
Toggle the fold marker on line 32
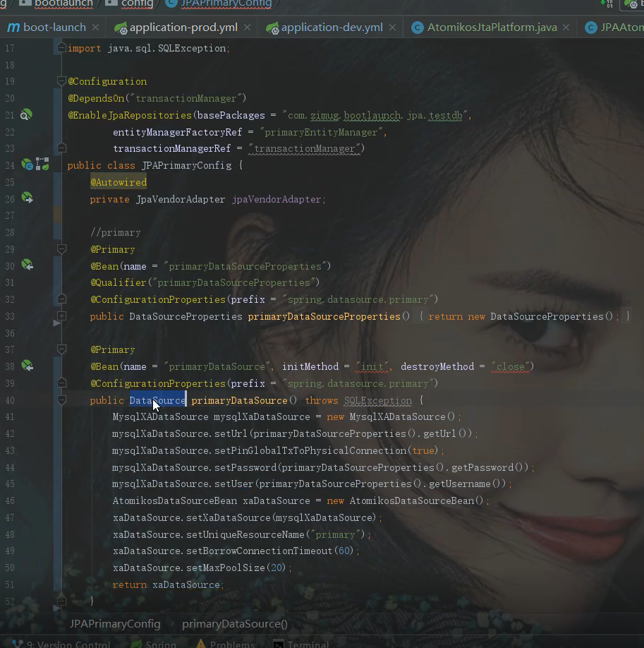(61, 299)
